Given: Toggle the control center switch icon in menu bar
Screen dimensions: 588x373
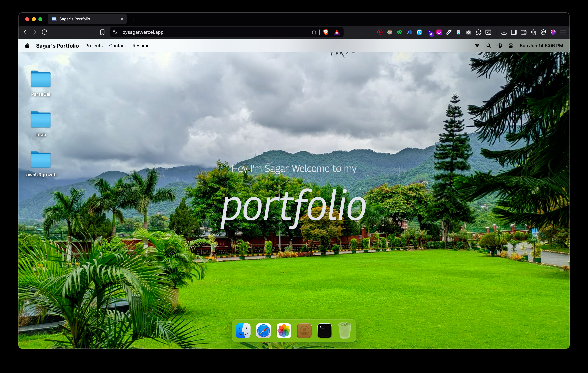Looking at the screenshot, I should pyautogui.click(x=511, y=46).
